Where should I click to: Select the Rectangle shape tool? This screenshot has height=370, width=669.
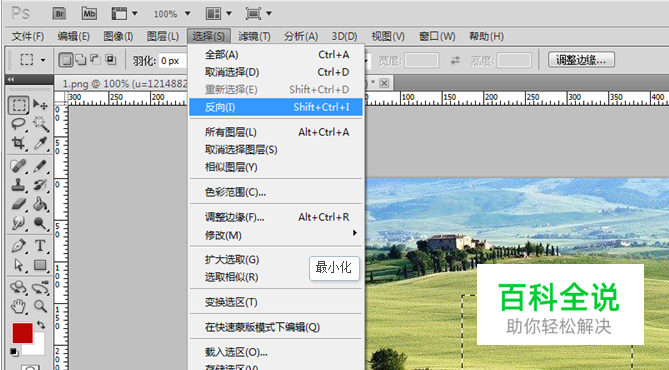click(40, 265)
